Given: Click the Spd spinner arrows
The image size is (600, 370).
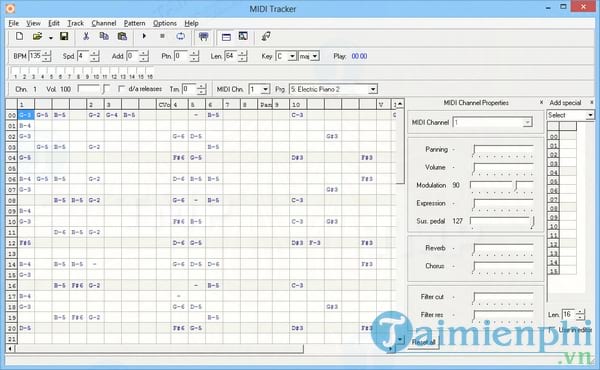Looking at the screenshot, I should coord(95,56).
